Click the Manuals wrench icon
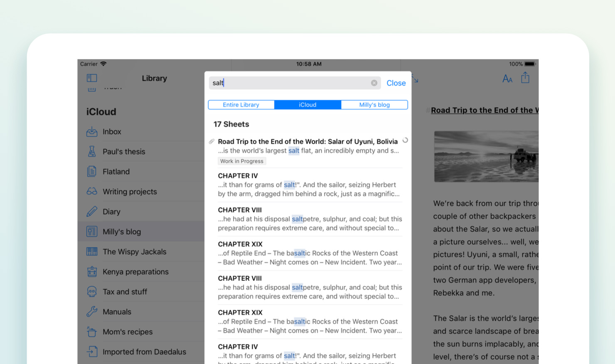This screenshot has width=615, height=364. pos(92,312)
